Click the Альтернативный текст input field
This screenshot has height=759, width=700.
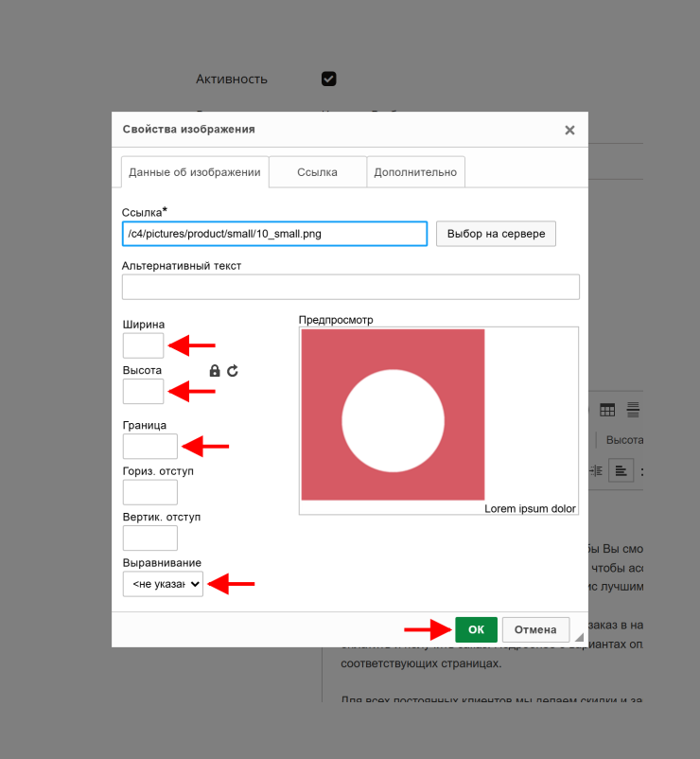351,287
